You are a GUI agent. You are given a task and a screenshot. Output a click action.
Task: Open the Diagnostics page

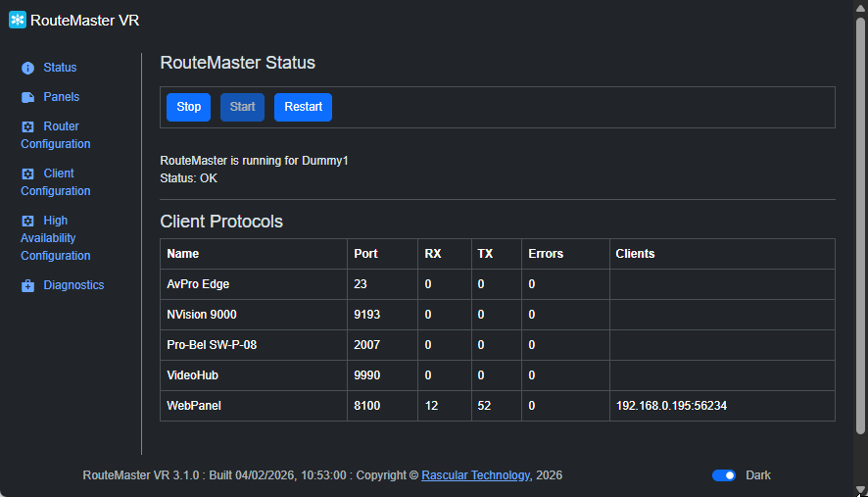[x=73, y=285]
